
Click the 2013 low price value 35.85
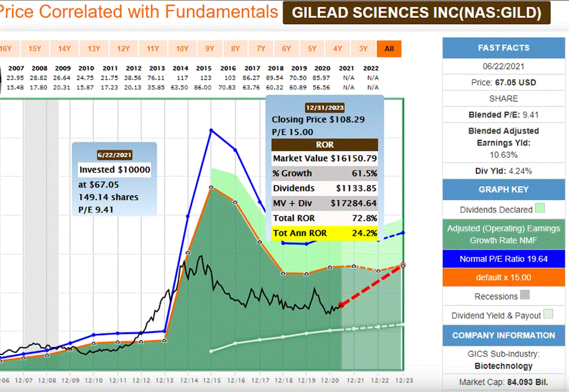coord(156,87)
